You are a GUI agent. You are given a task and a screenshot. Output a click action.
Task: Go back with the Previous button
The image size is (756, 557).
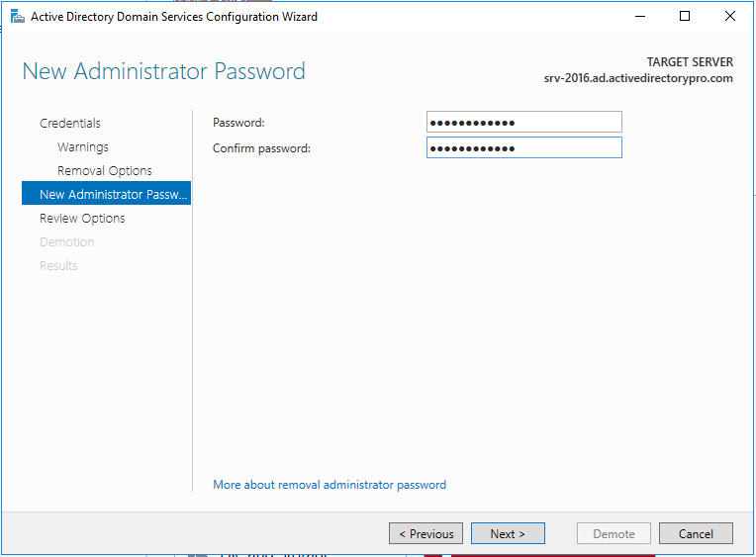(425, 533)
